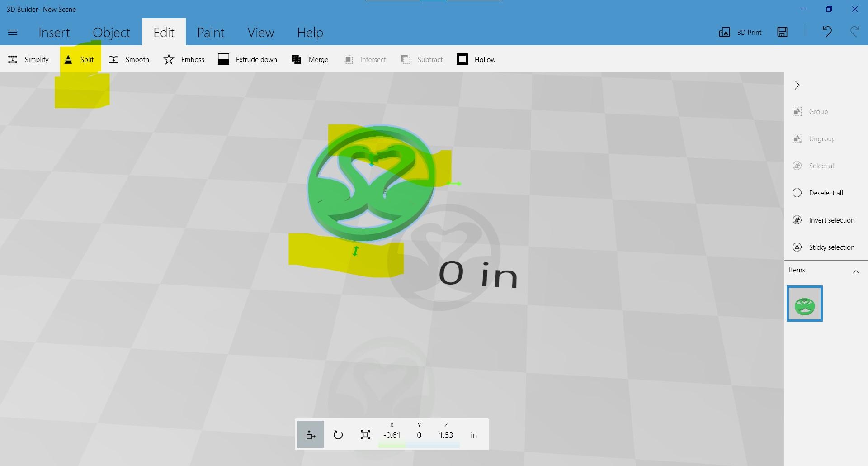The width and height of the screenshot is (868, 466).
Task: Minimize the 3D Builder window
Action: [803, 9]
